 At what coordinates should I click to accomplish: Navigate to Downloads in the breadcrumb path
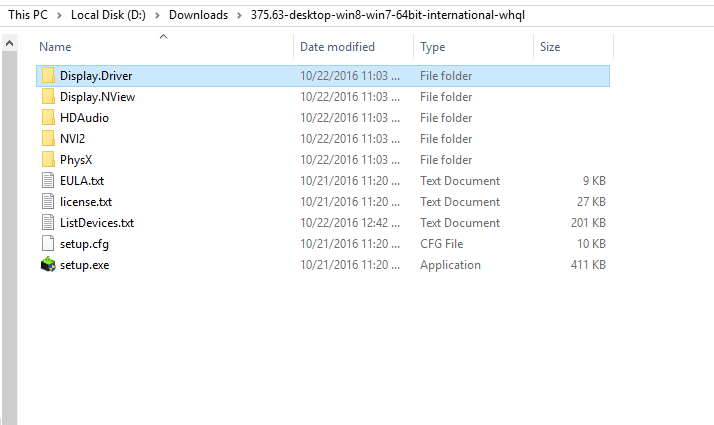point(198,15)
